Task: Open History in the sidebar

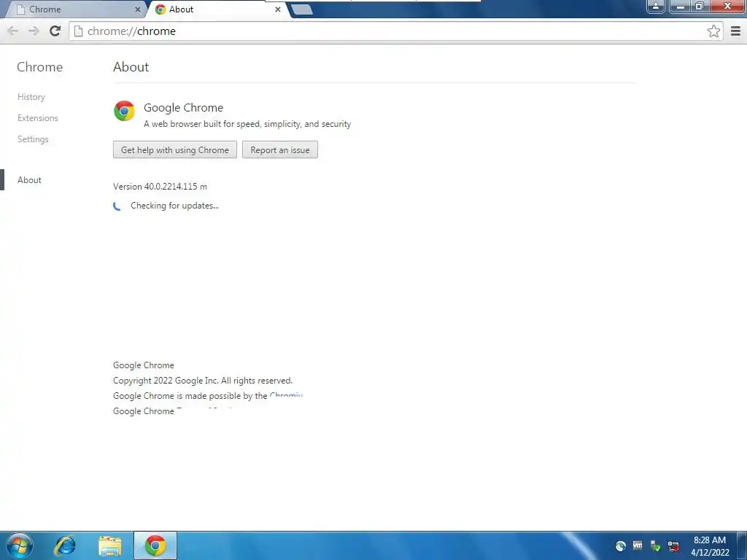Action: tap(31, 97)
